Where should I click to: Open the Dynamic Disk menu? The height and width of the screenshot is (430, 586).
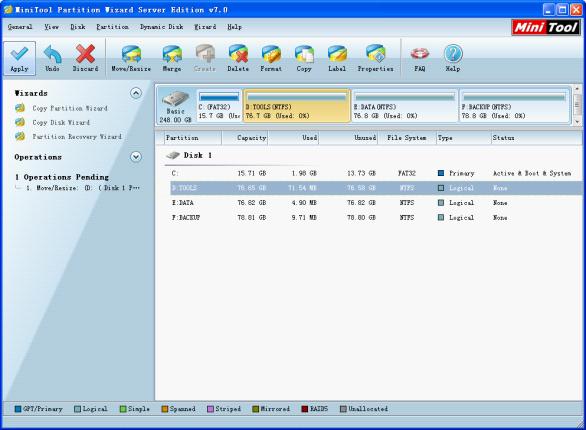click(x=162, y=27)
